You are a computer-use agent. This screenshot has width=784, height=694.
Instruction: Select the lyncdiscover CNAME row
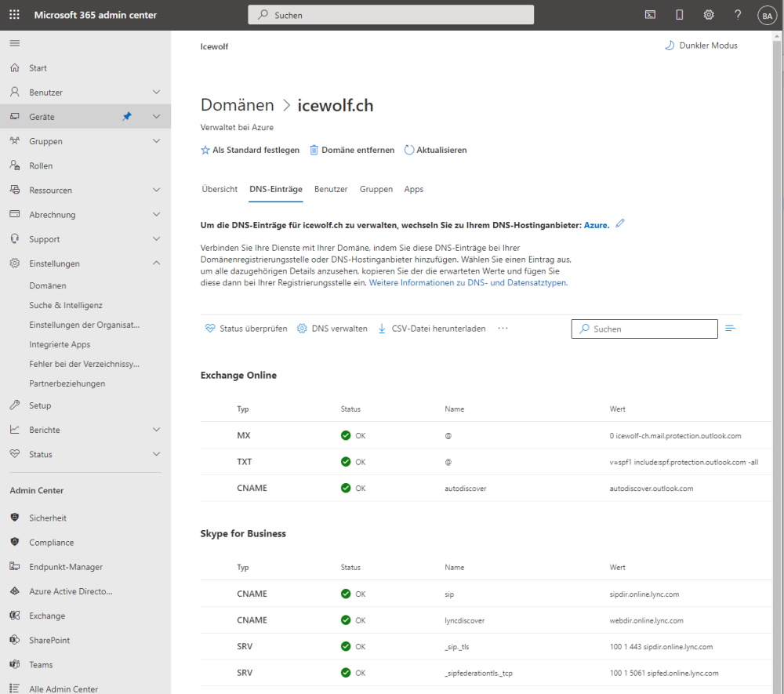486,620
